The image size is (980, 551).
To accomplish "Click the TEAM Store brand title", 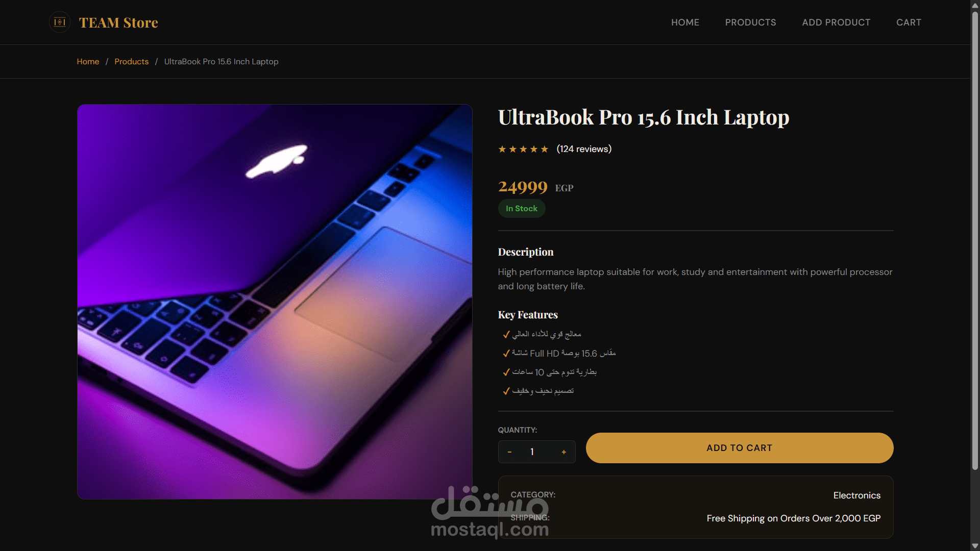I will pos(118,22).
